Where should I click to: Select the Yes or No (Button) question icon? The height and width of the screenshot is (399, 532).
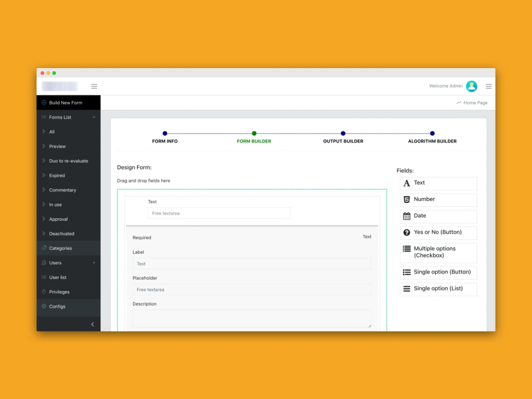406,233
